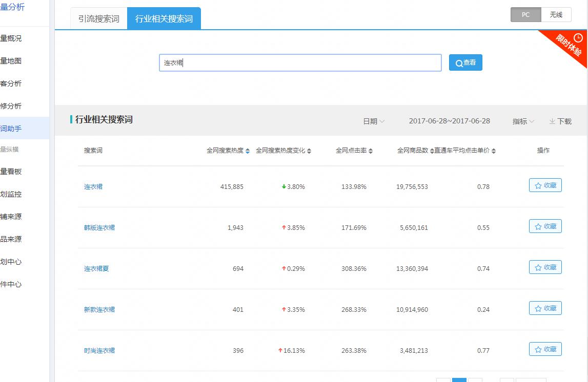Sort by 直通车平均点击单价 column arrows
Image resolution: width=588 pixels, height=382 pixels.
[494, 151]
